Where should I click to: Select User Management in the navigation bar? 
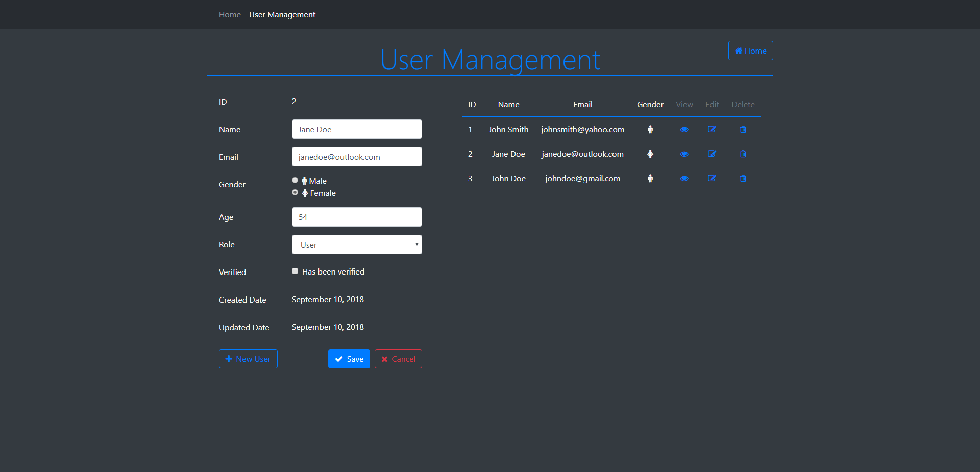coord(282,15)
